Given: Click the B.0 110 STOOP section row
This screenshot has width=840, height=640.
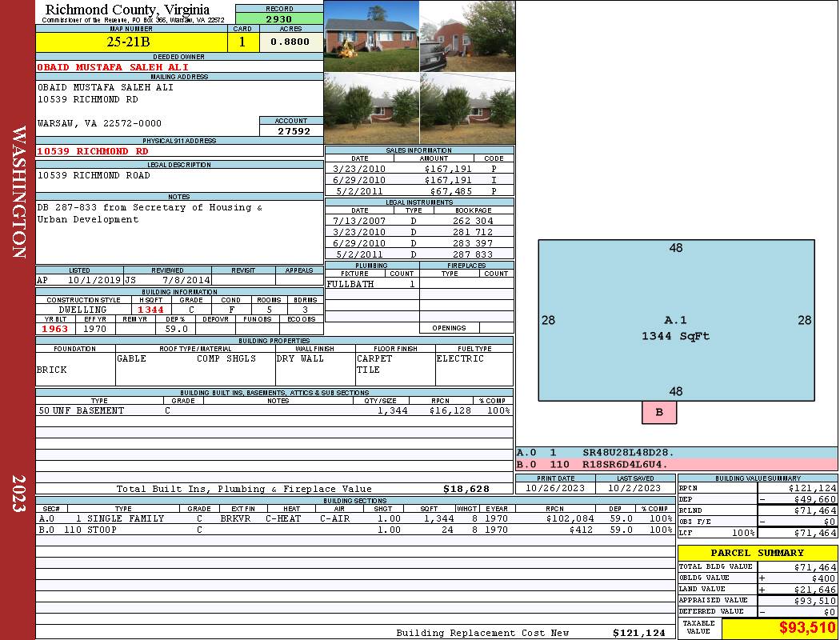Looking at the screenshot, I should (356, 530).
